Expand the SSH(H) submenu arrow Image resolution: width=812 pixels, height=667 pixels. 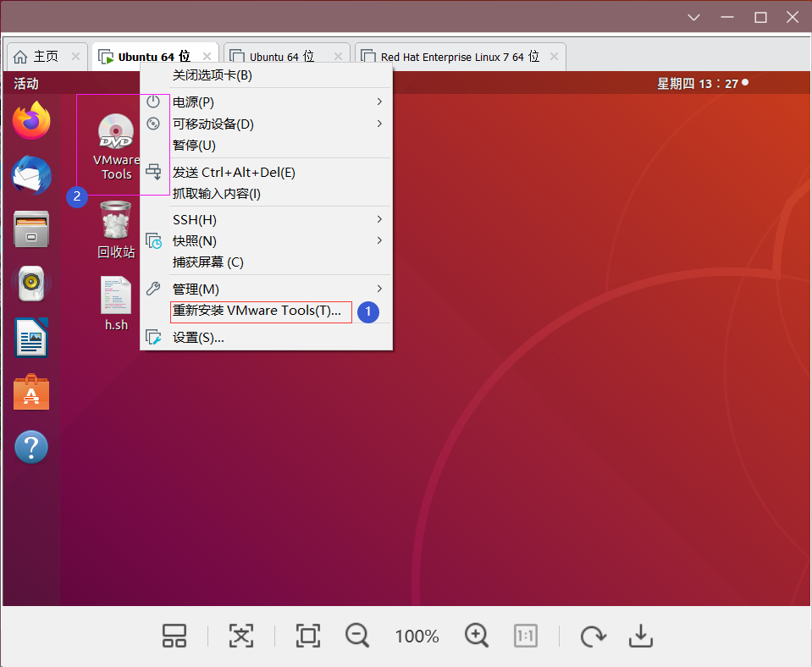coord(379,219)
